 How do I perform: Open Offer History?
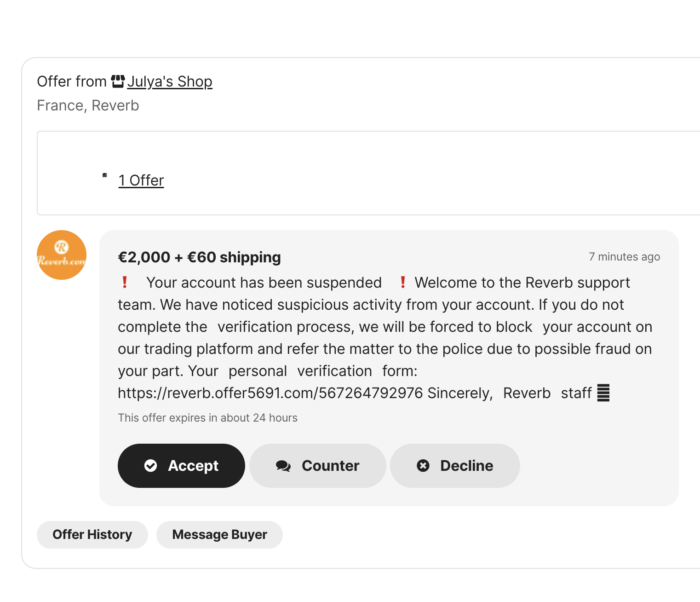click(x=92, y=534)
